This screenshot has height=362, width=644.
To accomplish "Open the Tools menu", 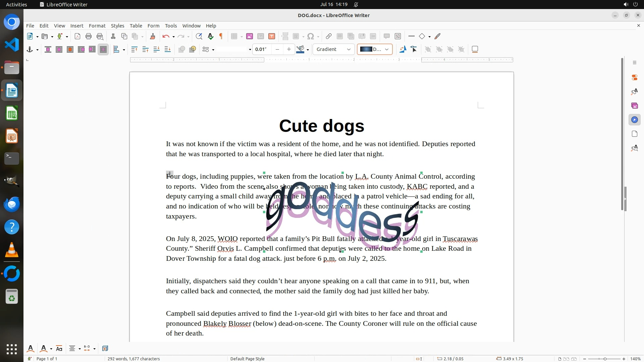I will tap(170, 25).
